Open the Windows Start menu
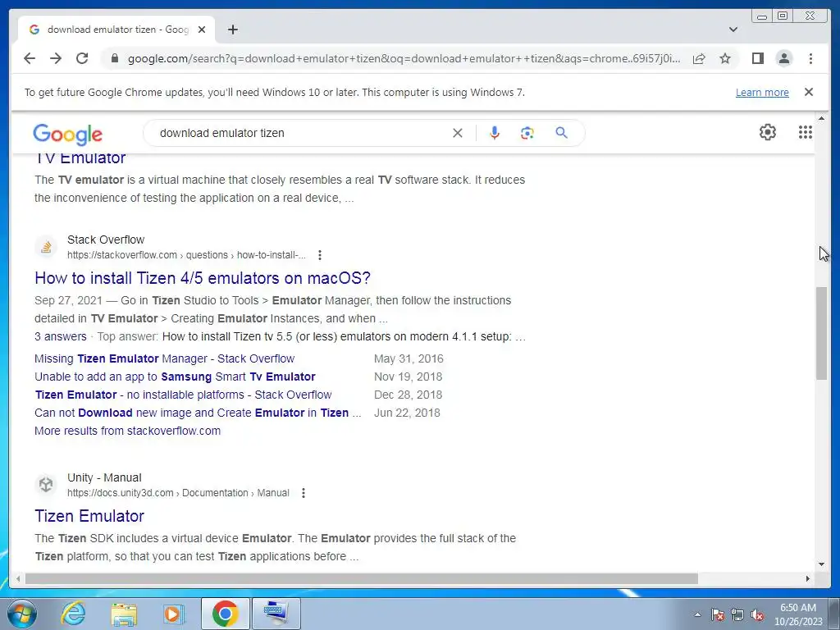840x630 pixels. click(22, 614)
